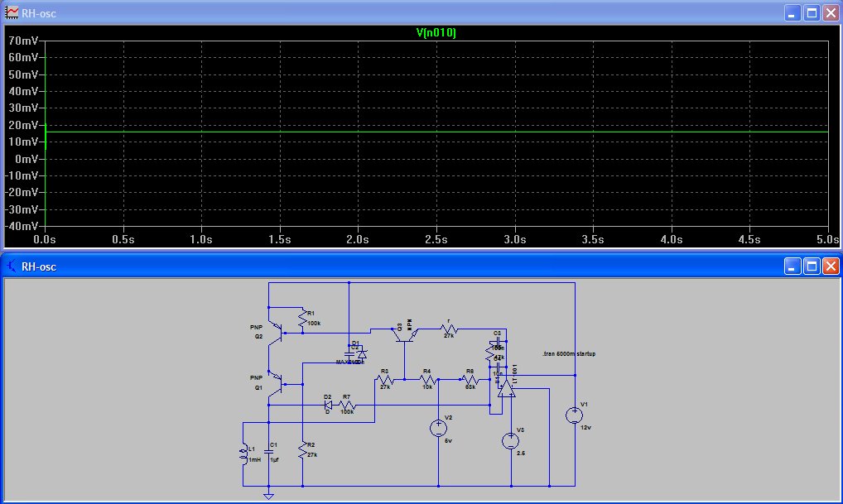Click the 0mV vertical axis label
The width and height of the screenshot is (843, 504).
click(26, 159)
